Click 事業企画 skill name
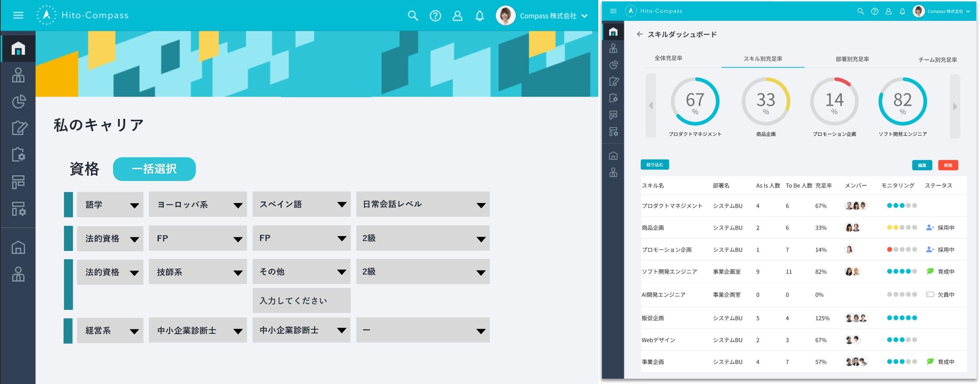Viewport: 980px width, 384px height. (x=652, y=362)
